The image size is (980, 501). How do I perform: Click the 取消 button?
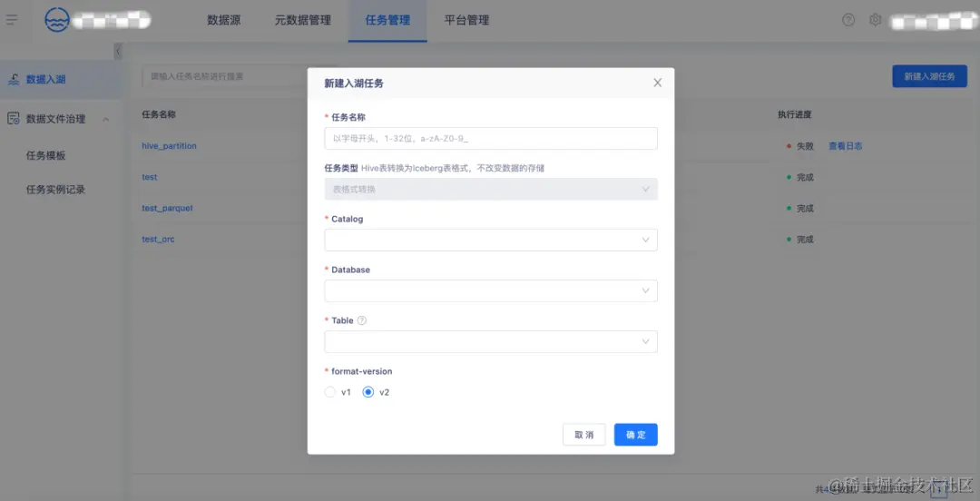pos(583,435)
